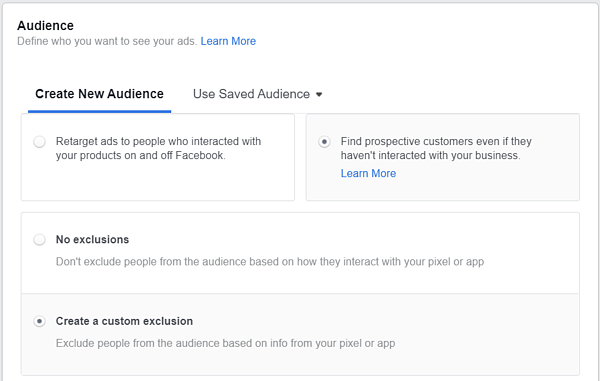
Task: Click the Audience section heading
Action: tap(46, 26)
